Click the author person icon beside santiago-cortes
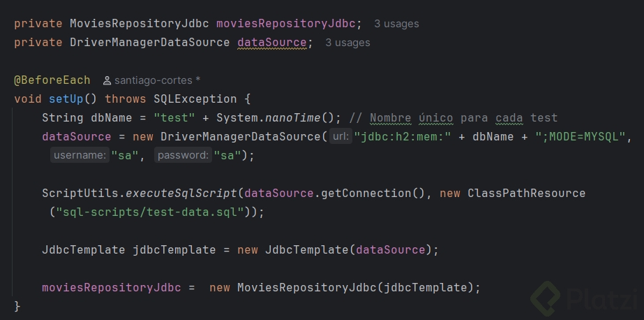 (107, 80)
